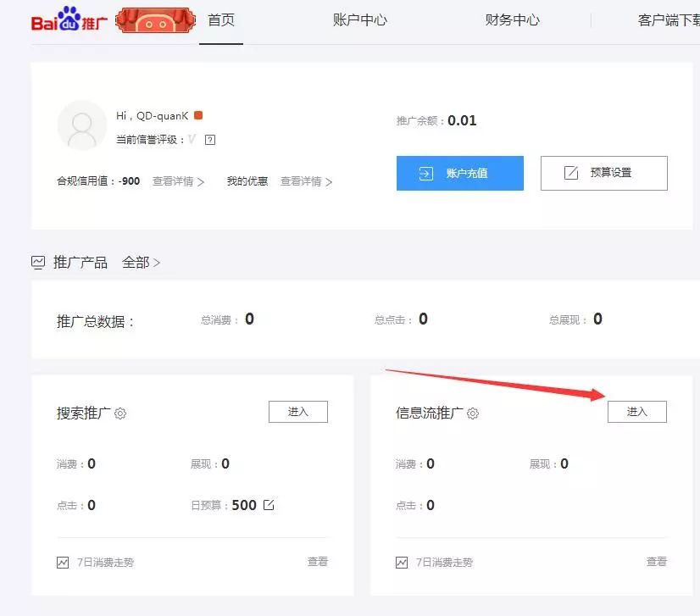700x616 pixels.
Task: Open settings gear next to 搜索推广
Action: point(120,413)
